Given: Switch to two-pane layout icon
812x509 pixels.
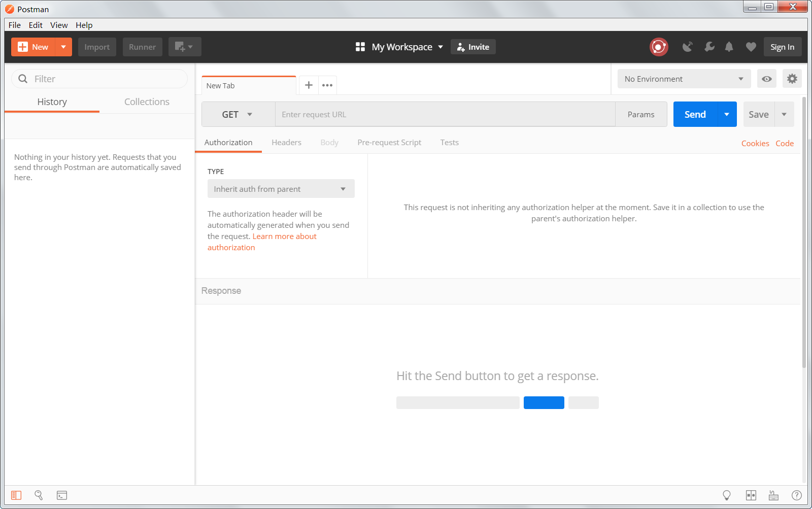Looking at the screenshot, I should click(x=751, y=495).
